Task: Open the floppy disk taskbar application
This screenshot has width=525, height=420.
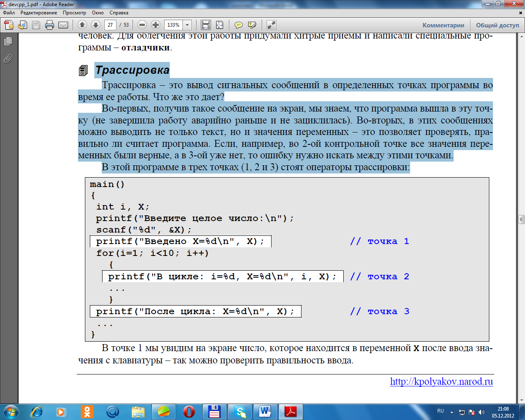Action: (x=215, y=411)
